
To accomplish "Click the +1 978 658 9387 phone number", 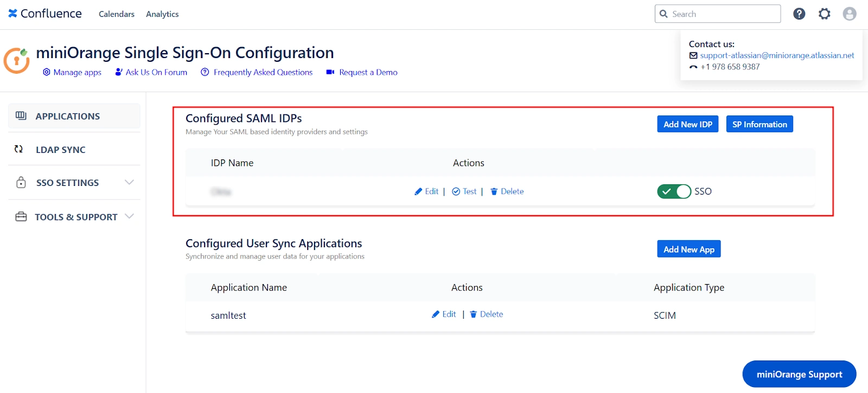I will pos(730,67).
